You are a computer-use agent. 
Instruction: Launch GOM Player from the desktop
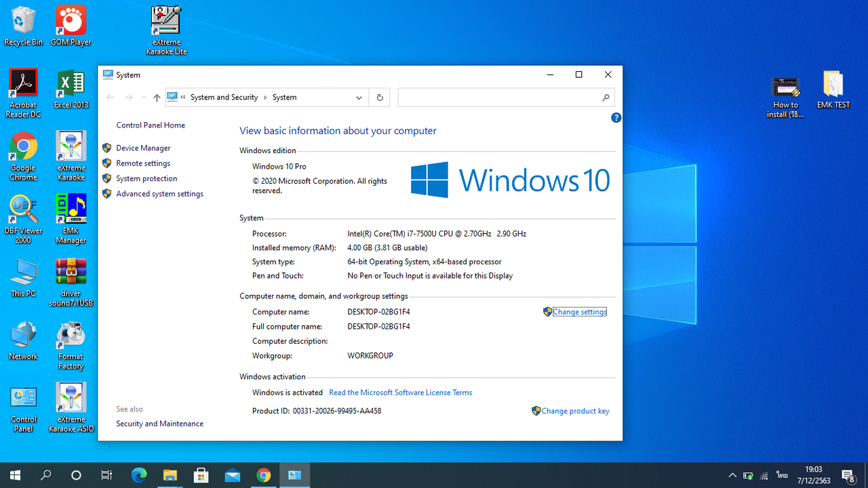click(x=71, y=26)
